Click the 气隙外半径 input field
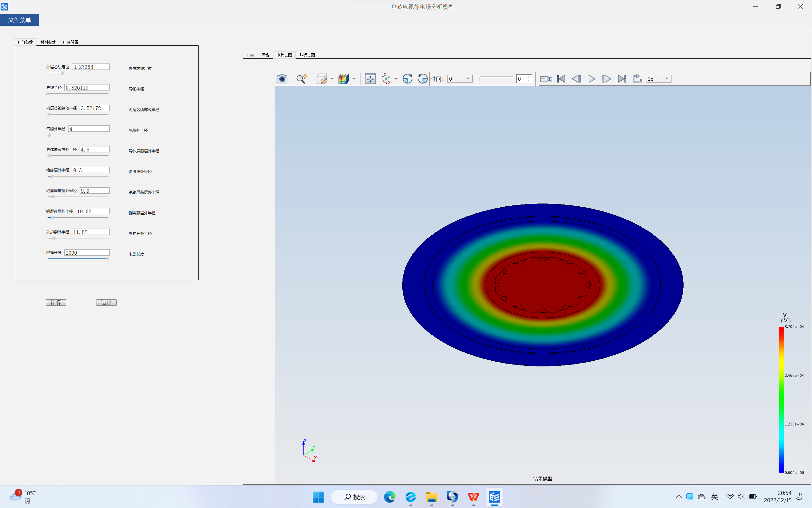The height and width of the screenshot is (508, 812). point(89,129)
